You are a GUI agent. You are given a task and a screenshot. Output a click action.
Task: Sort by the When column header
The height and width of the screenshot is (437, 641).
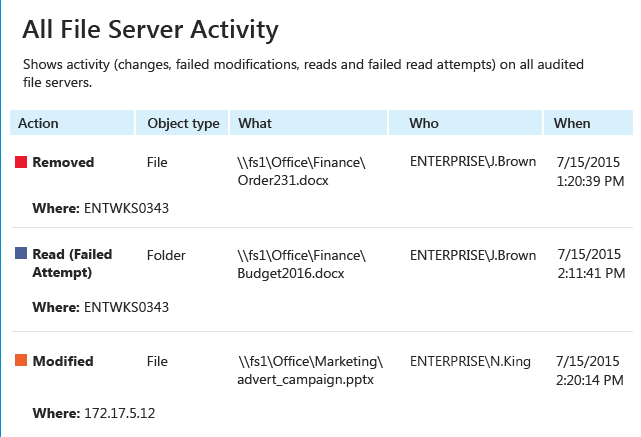(x=588, y=123)
